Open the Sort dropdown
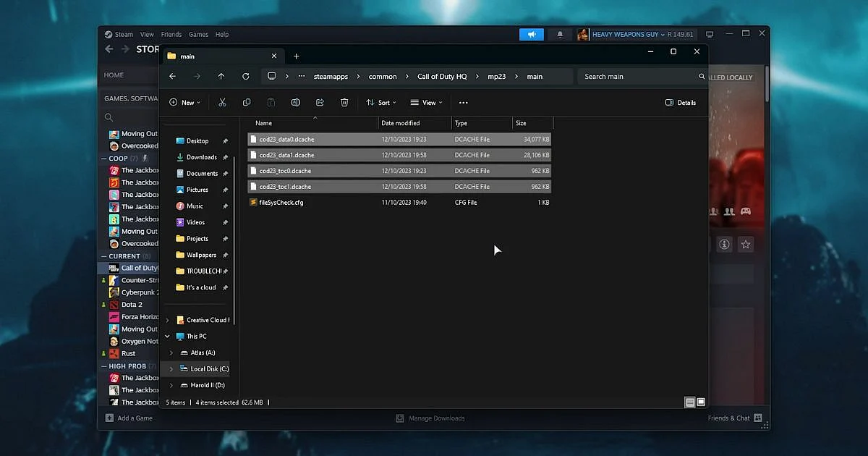The width and height of the screenshot is (868, 456). tap(381, 103)
